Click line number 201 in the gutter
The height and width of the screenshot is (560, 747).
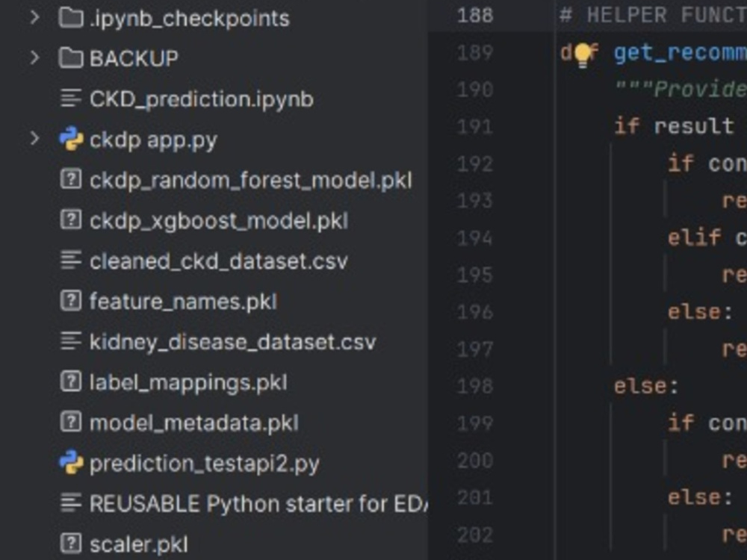pyautogui.click(x=474, y=497)
